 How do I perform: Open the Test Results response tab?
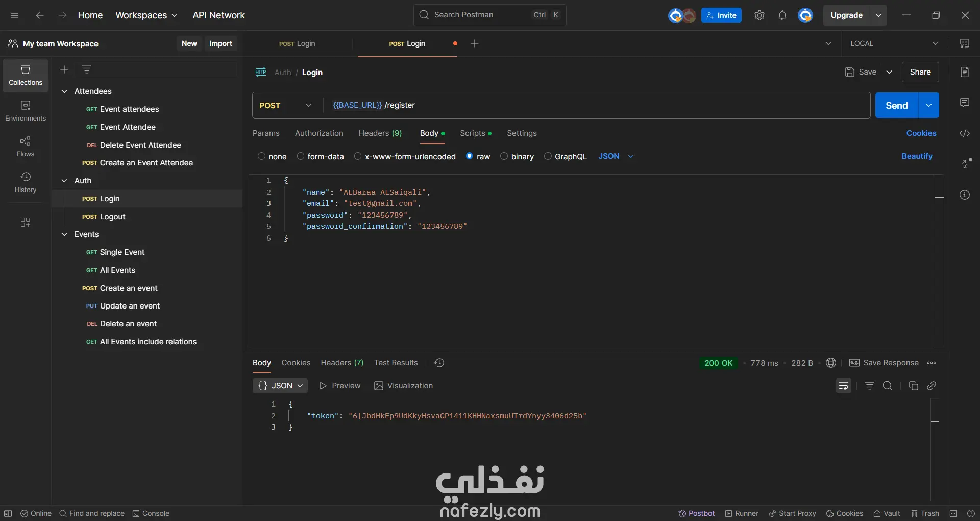(396, 363)
